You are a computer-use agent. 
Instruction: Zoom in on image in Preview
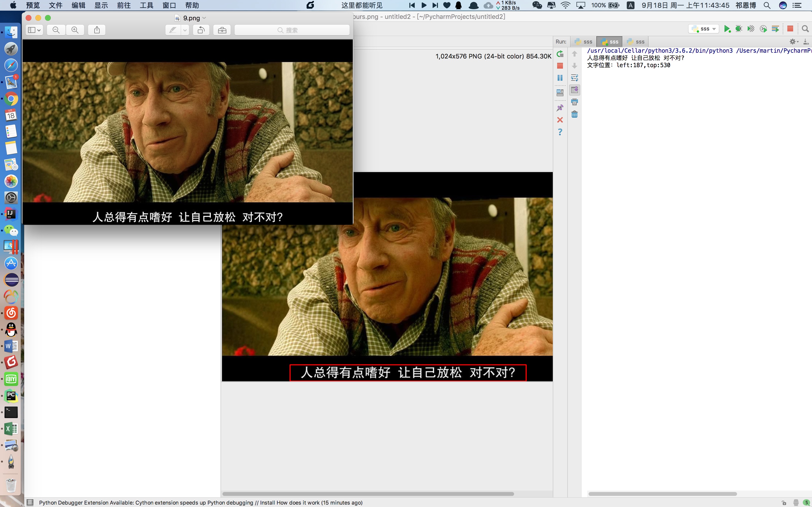tap(75, 30)
